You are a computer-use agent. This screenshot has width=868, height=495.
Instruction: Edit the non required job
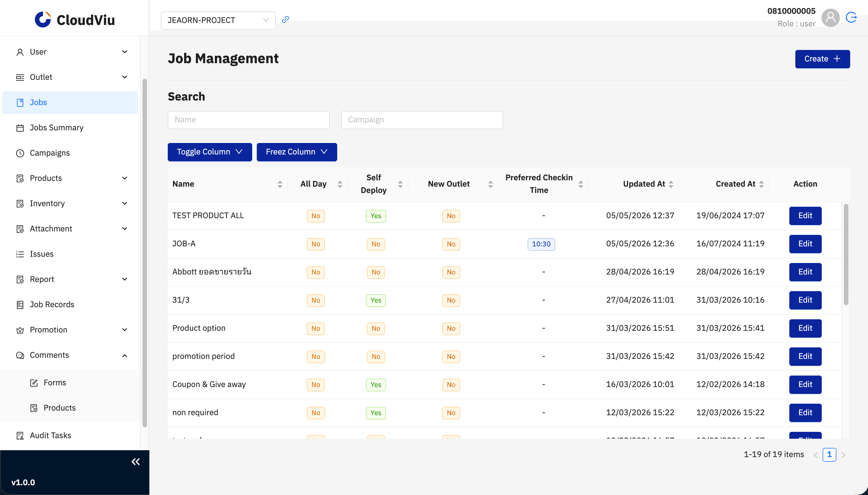click(x=805, y=413)
